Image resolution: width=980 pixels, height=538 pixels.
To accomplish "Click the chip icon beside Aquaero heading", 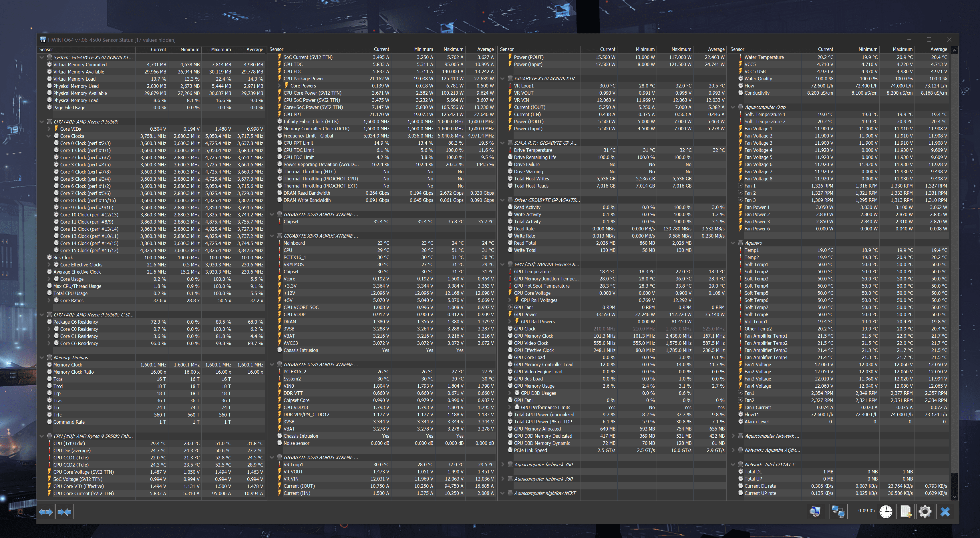I will (741, 243).
